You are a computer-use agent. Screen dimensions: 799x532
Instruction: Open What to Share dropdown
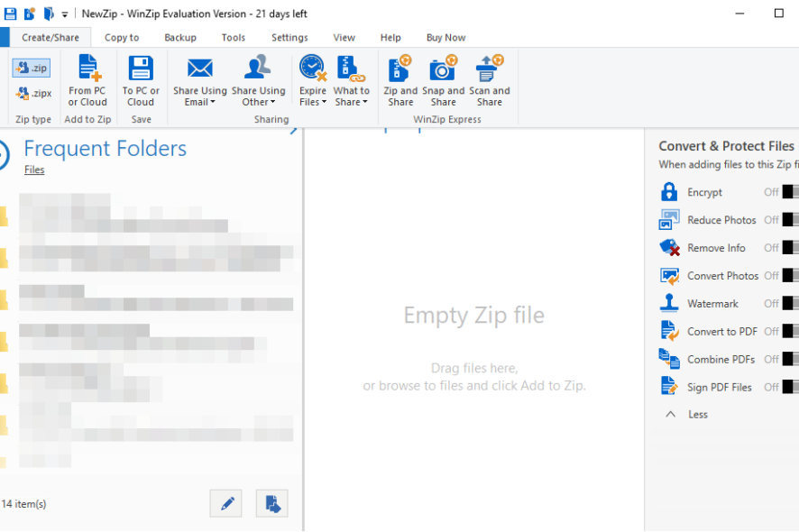[x=351, y=80]
